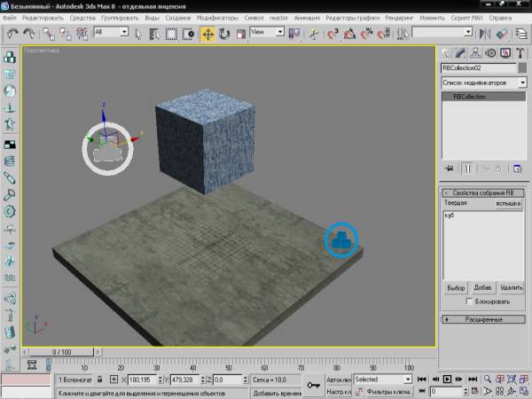Viewport: 532px width, 399px height.
Task: Click the Добав. button
Action: (x=483, y=288)
